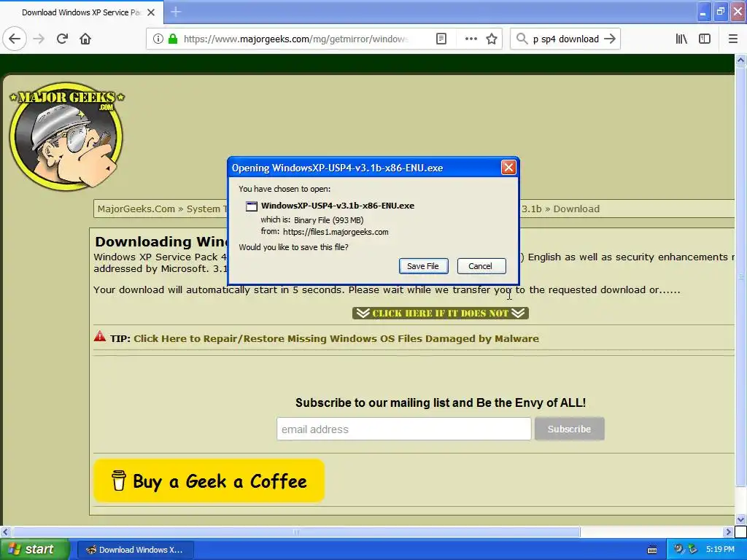Restore down the Firefox window
The width and height of the screenshot is (747, 560).
(x=720, y=12)
